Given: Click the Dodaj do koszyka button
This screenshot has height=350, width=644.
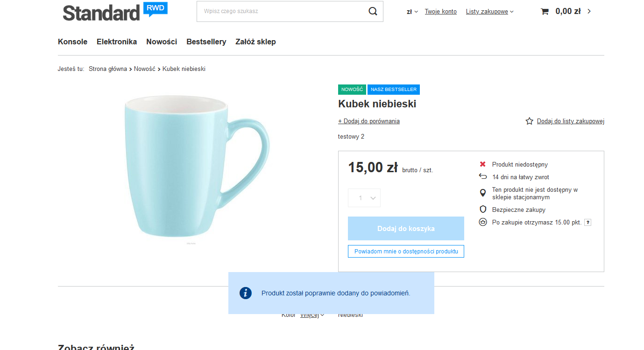Looking at the screenshot, I should coord(406,229).
